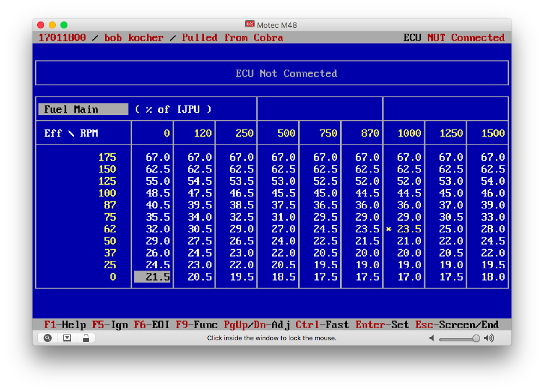Click the 750 RPM column header

(328, 133)
